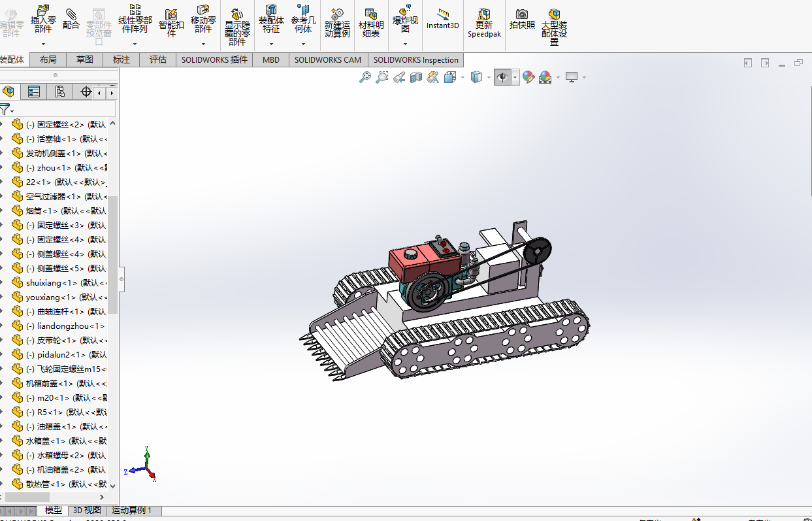Toggle Hide/Show Items eye button
Screen dimensions: 812x521
[x=502, y=77]
